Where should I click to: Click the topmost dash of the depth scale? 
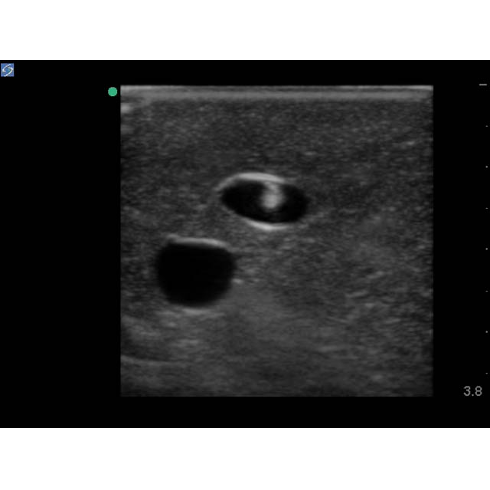(483, 85)
